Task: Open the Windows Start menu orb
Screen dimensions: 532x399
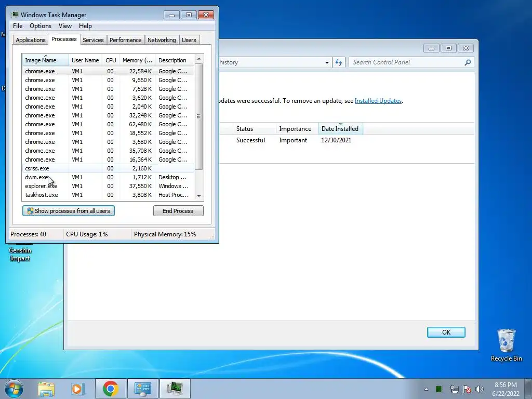Action: click(14, 389)
